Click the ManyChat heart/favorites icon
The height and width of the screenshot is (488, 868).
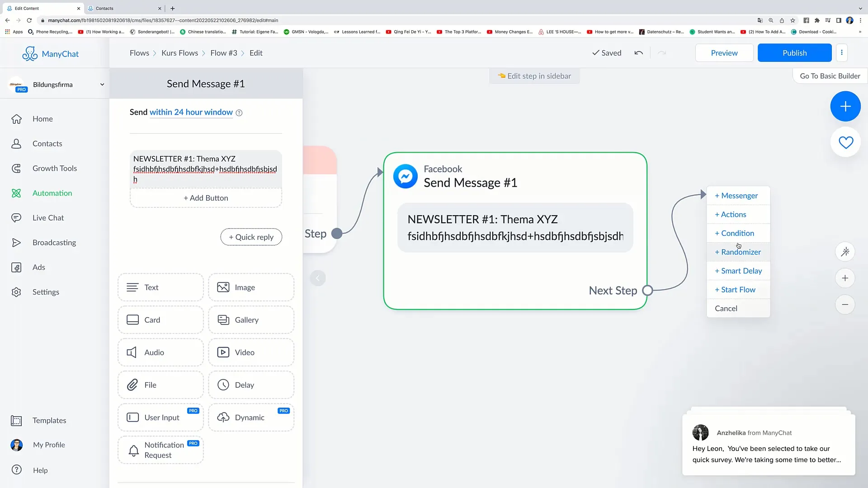(x=847, y=143)
